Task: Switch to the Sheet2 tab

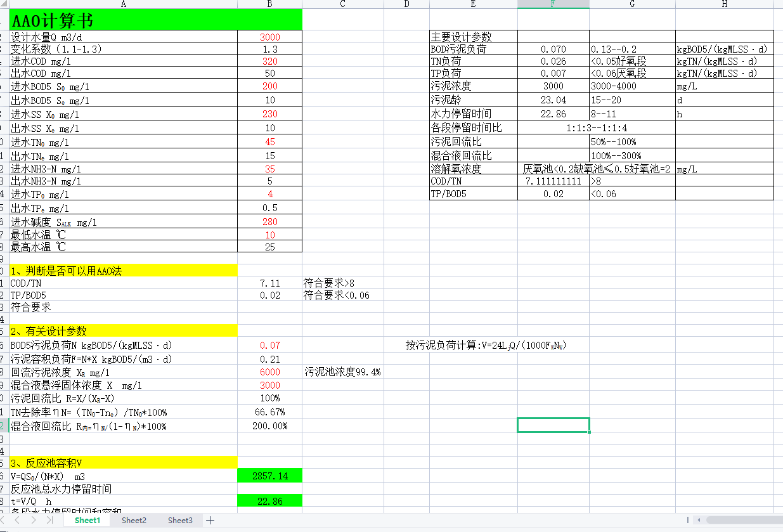Action: click(x=134, y=520)
